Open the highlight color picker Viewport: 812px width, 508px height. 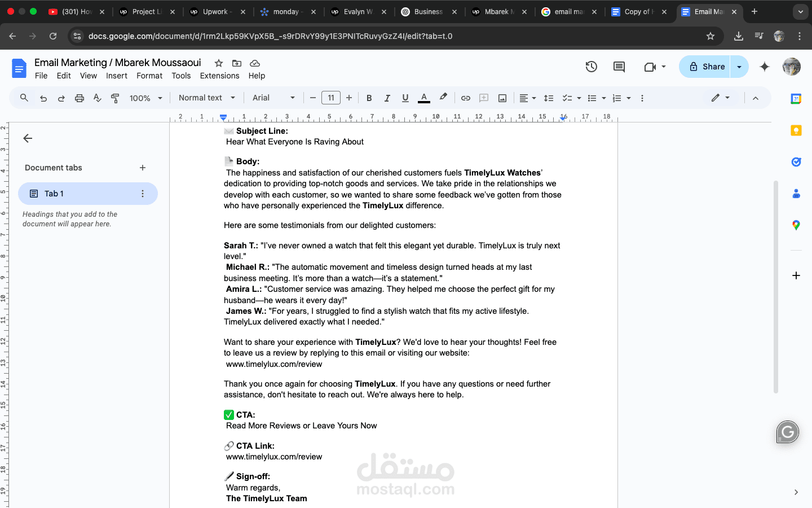pos(443,98)
